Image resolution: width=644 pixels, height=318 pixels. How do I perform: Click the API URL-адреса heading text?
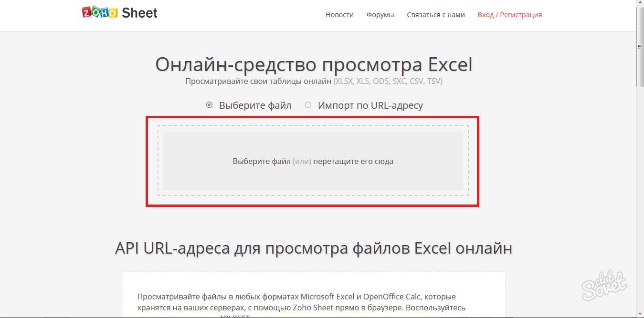[x=314, y=248]
